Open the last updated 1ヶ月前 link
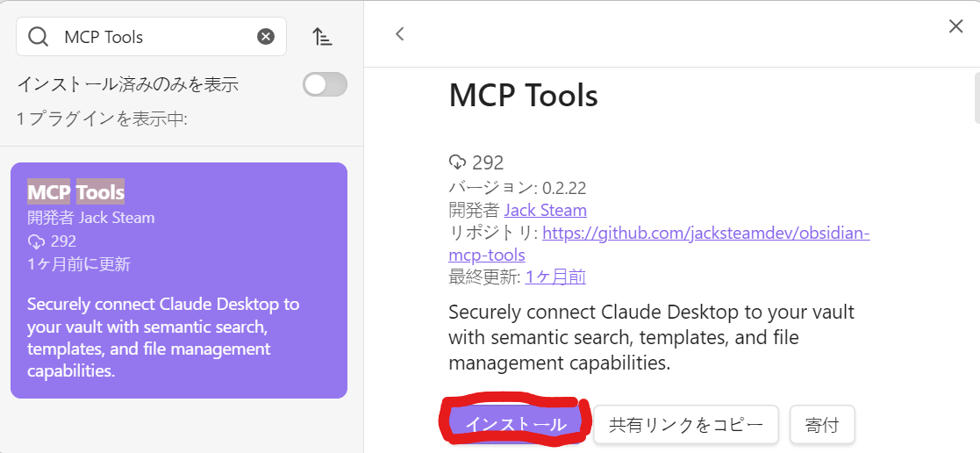This screenshot has width=980, height=453. (555, 277)
